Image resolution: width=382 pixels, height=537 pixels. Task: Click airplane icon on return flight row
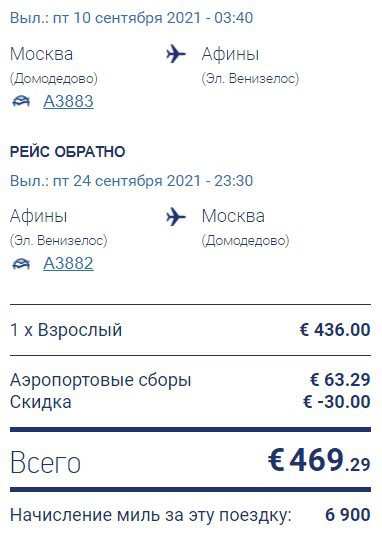click(x=176, y=216)
